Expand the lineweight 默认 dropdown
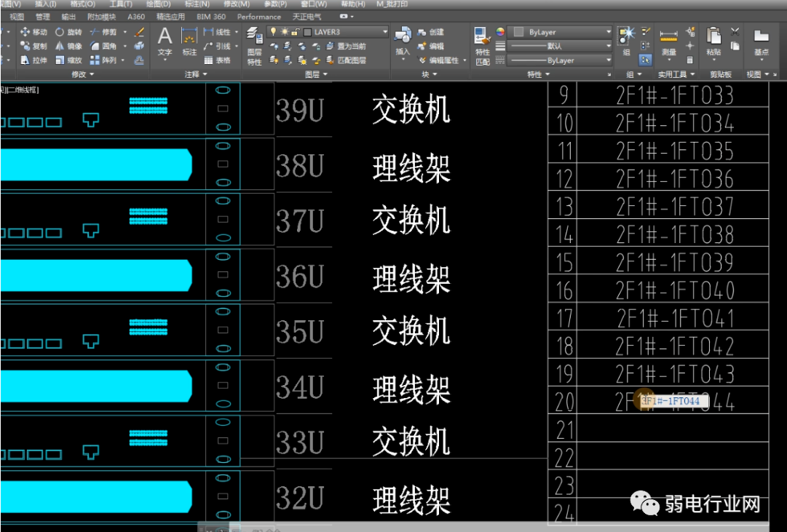The height and width of the screenshot is (532, 787). pyautogui.click(x=609, y=46)
